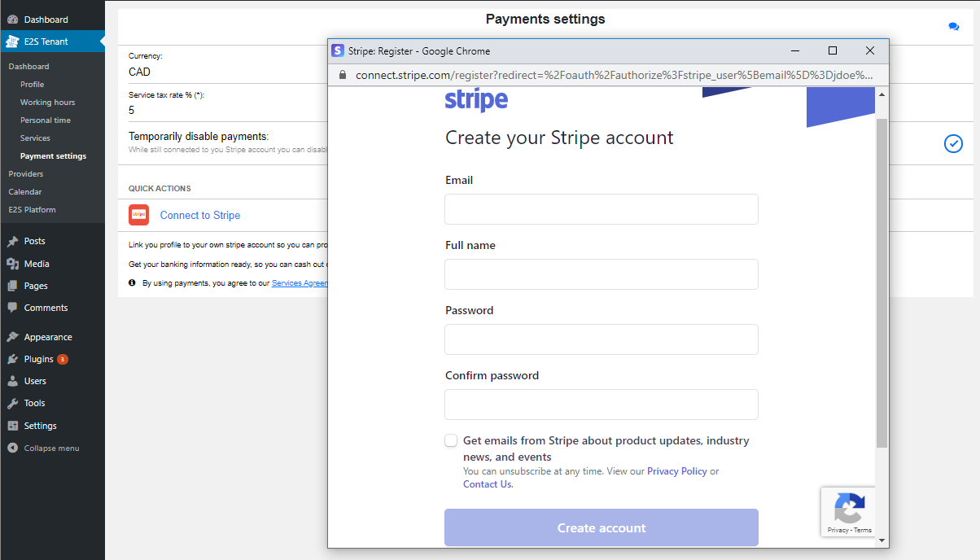The width and height of the screenshot is (980, 560).
Task: Click the Posts pin icon
Action: click(x=12, y=242)
